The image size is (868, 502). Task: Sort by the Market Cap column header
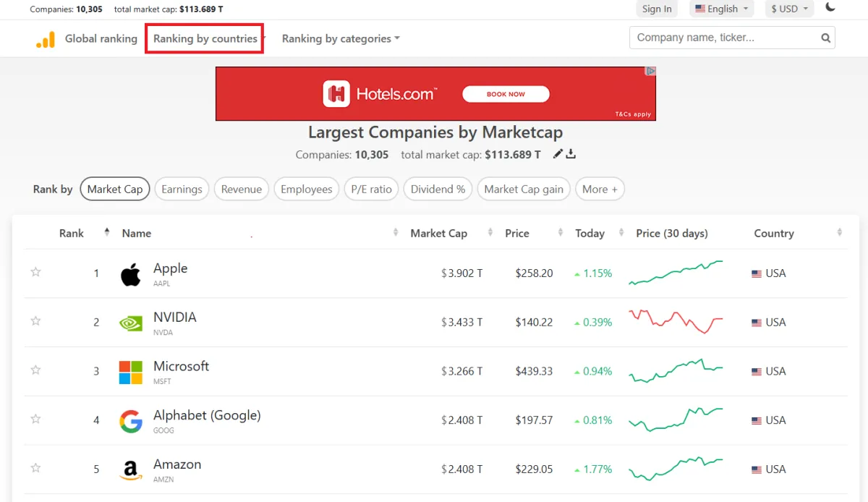tap(438, 233)
